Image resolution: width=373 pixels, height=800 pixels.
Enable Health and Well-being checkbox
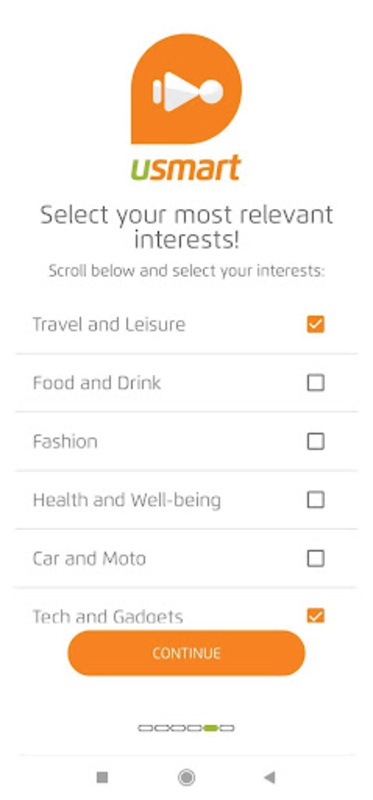(315, 499)
